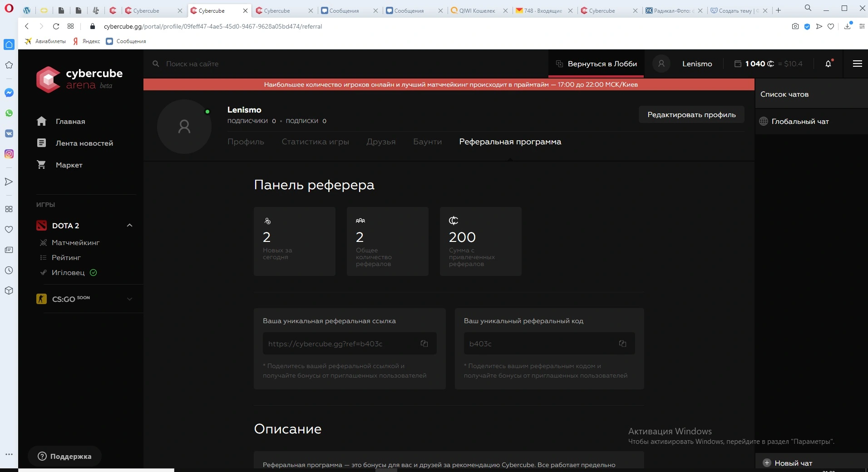Viewport: 868px width, 472px height.
Task: Open the Друзья tab
Action: click(x=381, y=142)
